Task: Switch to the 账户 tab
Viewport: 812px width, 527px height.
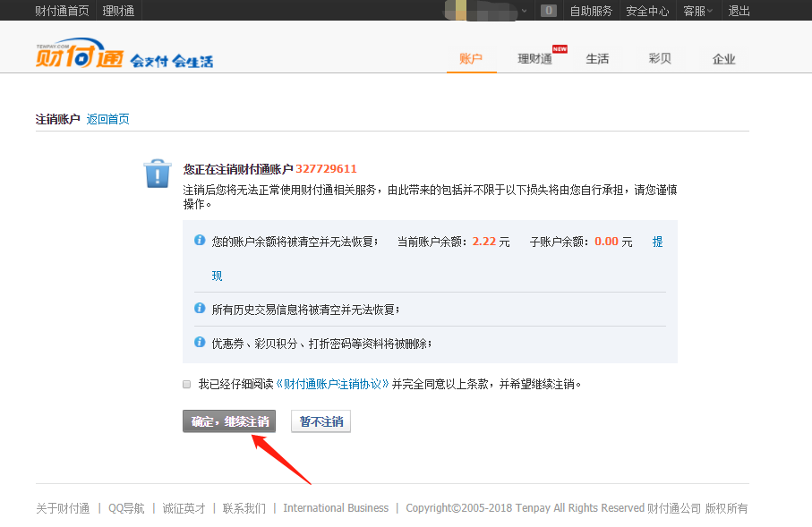Action: click(x=471, y=58)
